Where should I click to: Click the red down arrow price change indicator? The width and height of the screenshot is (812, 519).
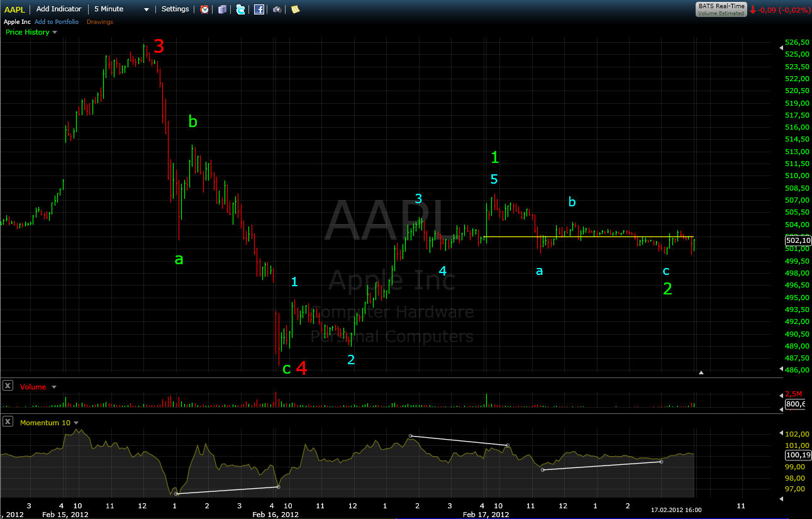point(752,9)
